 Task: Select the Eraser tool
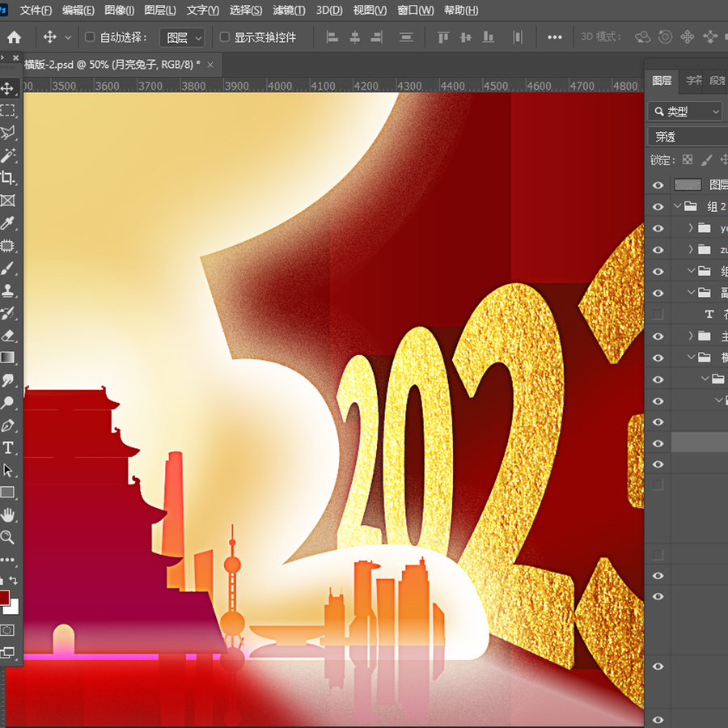click(7, 336)
